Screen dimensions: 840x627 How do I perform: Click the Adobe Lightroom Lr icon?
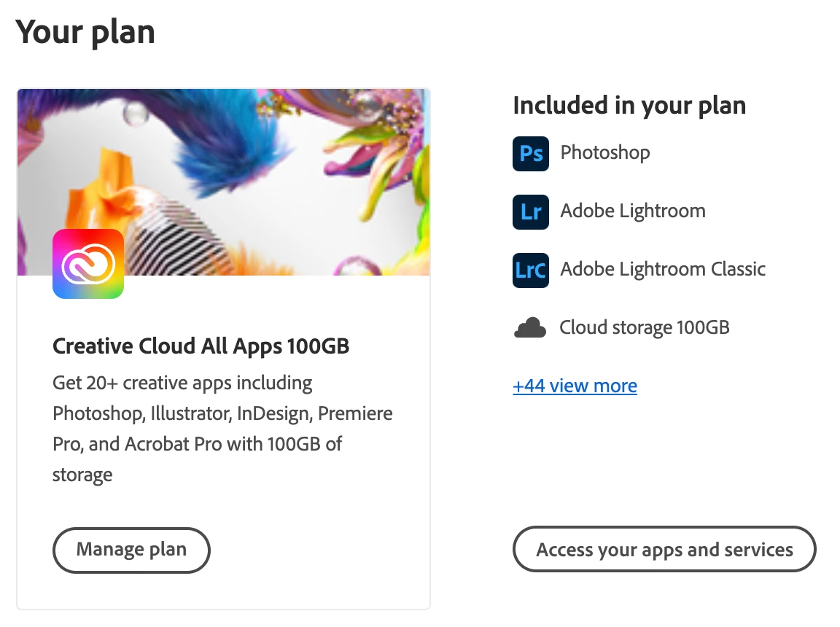530,211
